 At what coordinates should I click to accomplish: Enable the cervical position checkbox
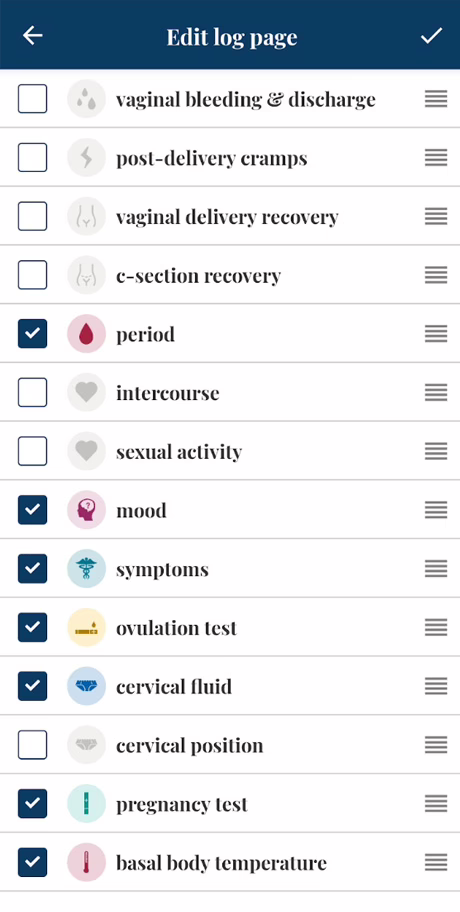33,744
